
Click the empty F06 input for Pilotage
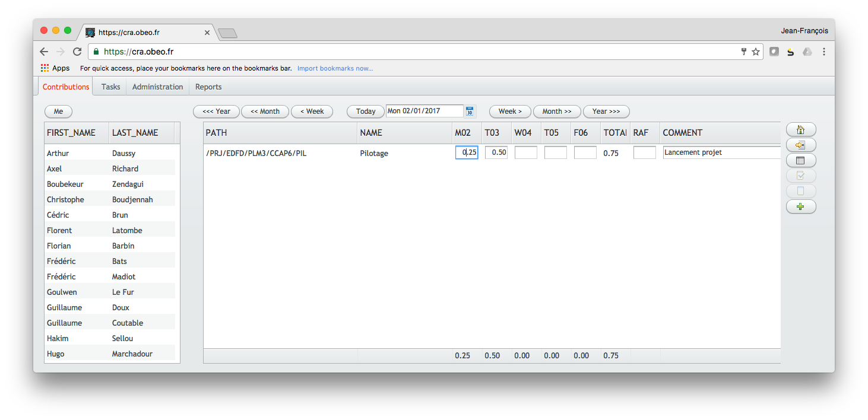pyautogui.click(x=585, y=152)
